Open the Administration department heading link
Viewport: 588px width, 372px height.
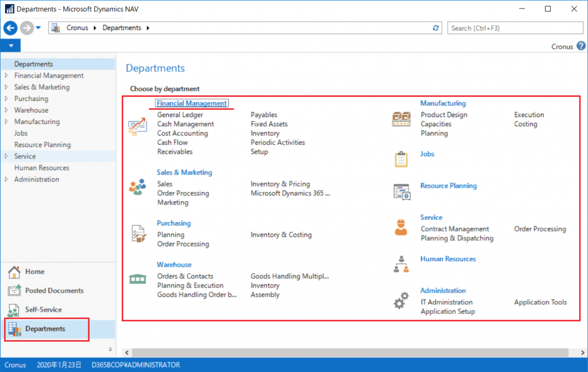tap(443, 290)
